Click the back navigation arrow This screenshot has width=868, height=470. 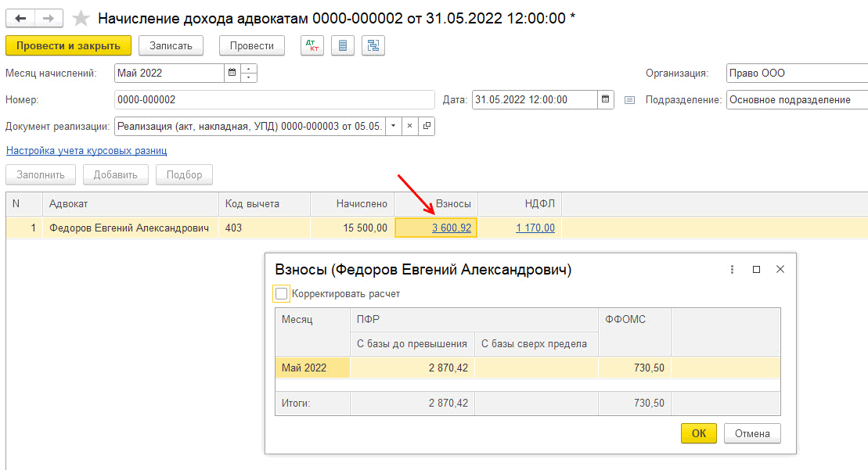(20, 18)
